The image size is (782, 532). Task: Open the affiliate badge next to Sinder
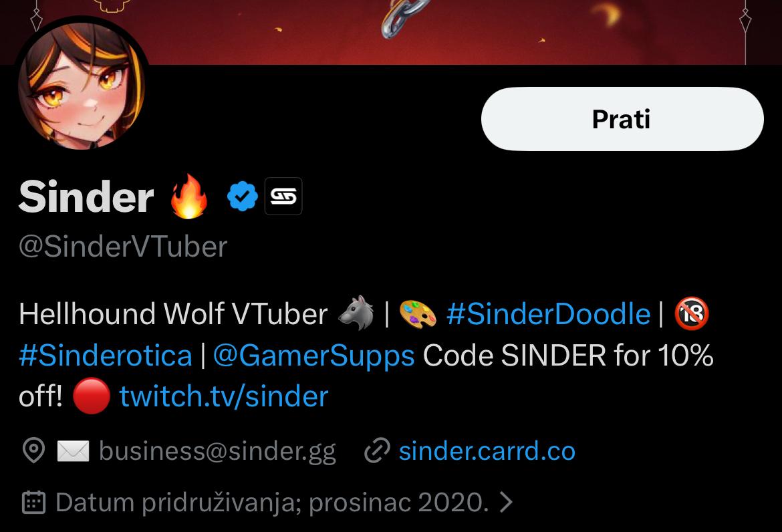click(283, 196)
